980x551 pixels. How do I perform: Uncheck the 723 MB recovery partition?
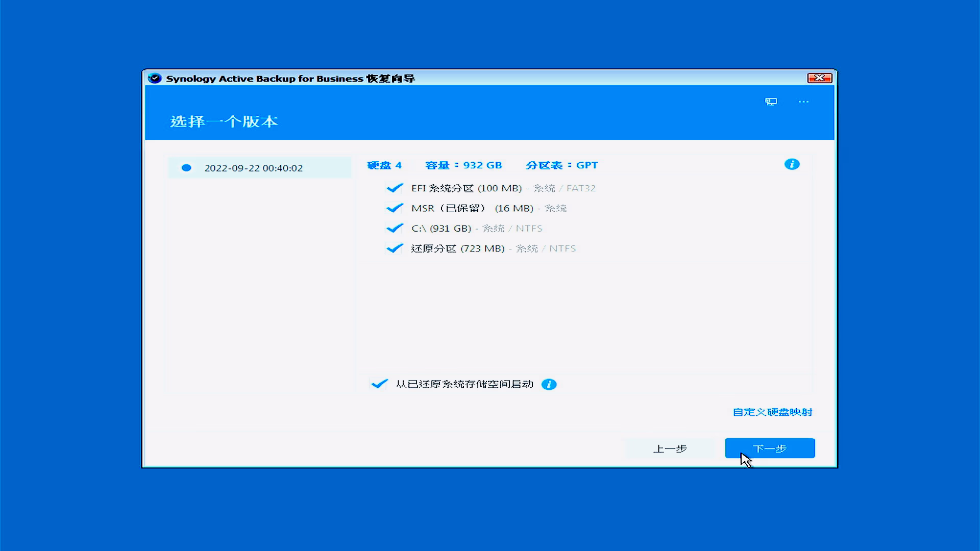(x=395, y=248)
